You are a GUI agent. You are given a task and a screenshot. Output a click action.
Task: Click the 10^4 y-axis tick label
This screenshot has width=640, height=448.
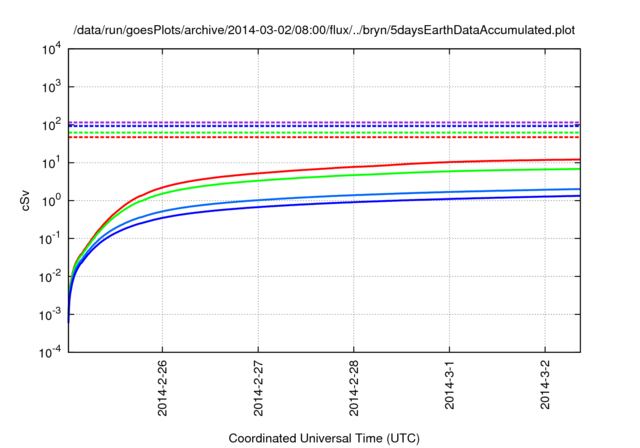pyautogui.click(x=51, y=50)
